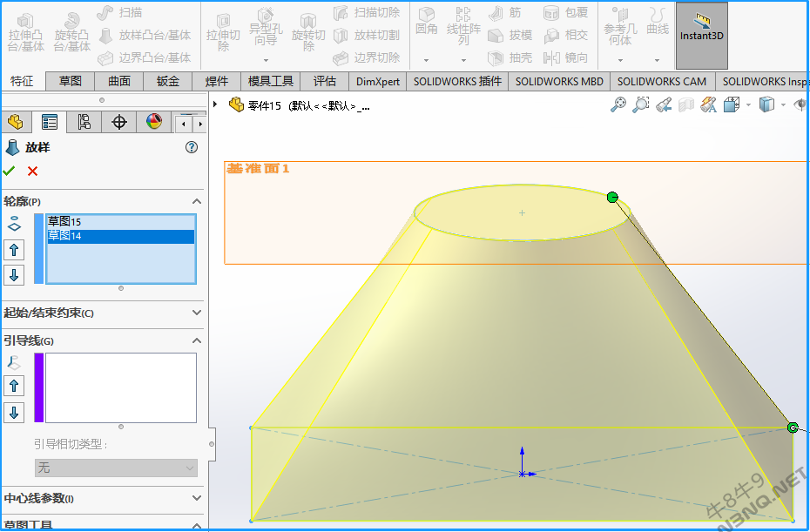810x532 pixels.
Task: Select 草图14 in the profiles list
Action: pos(121,236)
